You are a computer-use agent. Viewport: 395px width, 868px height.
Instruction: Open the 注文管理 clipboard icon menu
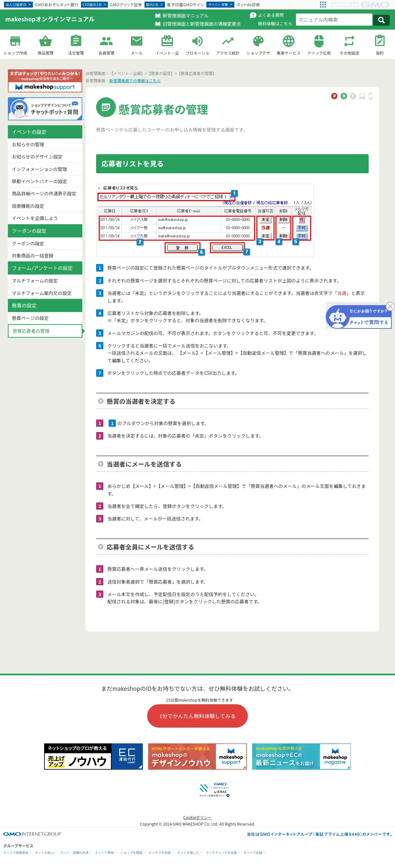click(x=76, y=45)
